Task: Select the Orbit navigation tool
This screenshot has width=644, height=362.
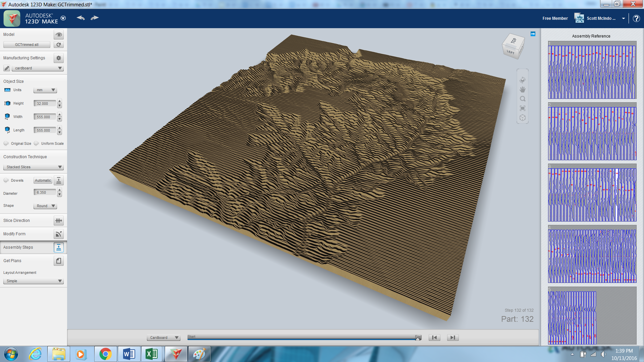Action: [523, 80]
